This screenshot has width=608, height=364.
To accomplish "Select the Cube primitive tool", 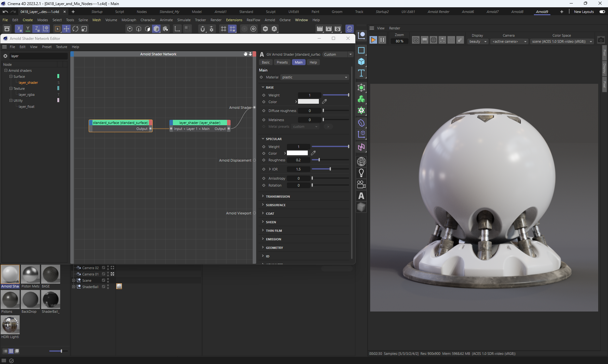I will pyautogui.click(x=361, y=62).
